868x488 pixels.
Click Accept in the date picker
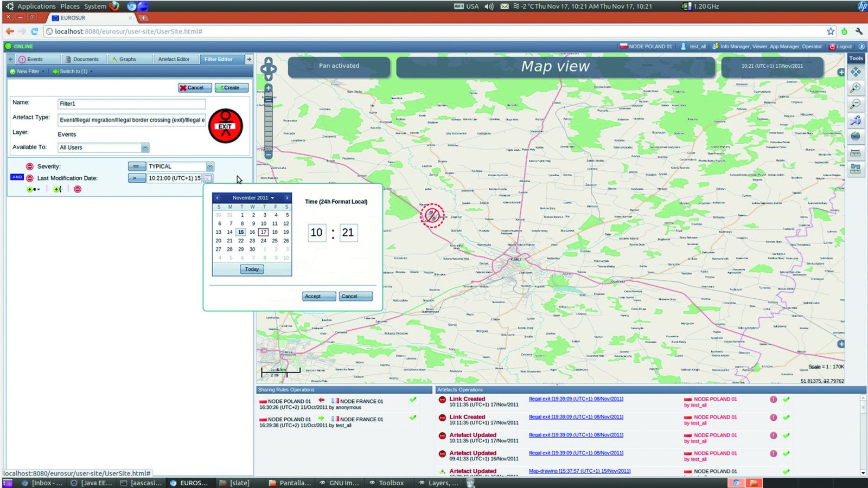coord(319,296)
